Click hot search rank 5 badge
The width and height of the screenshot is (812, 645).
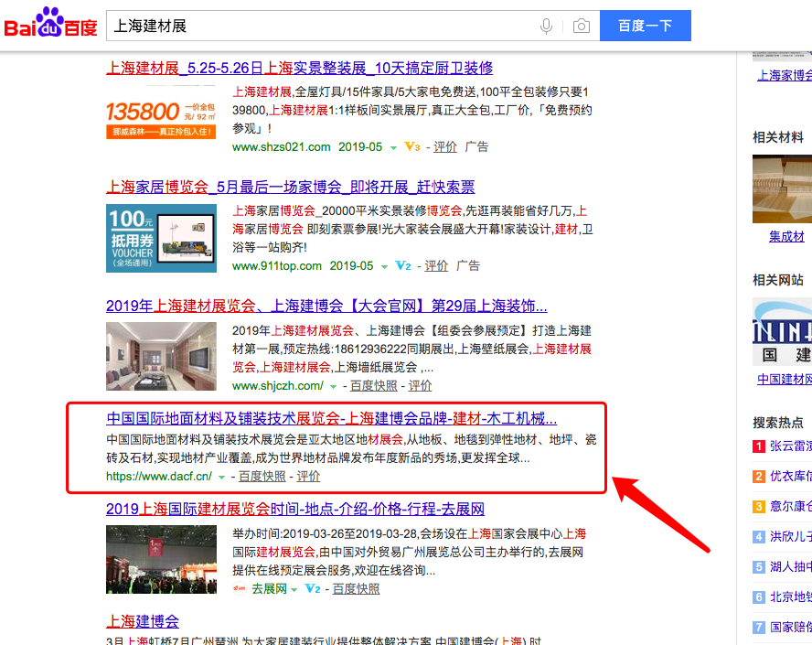coord(759,566)
